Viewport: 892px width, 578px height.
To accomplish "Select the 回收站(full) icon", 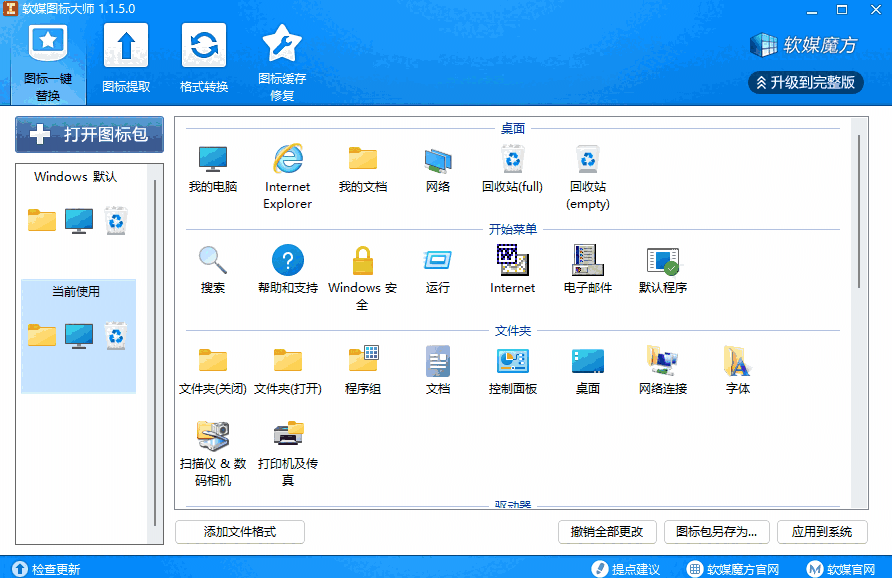I will coord(513,163).
